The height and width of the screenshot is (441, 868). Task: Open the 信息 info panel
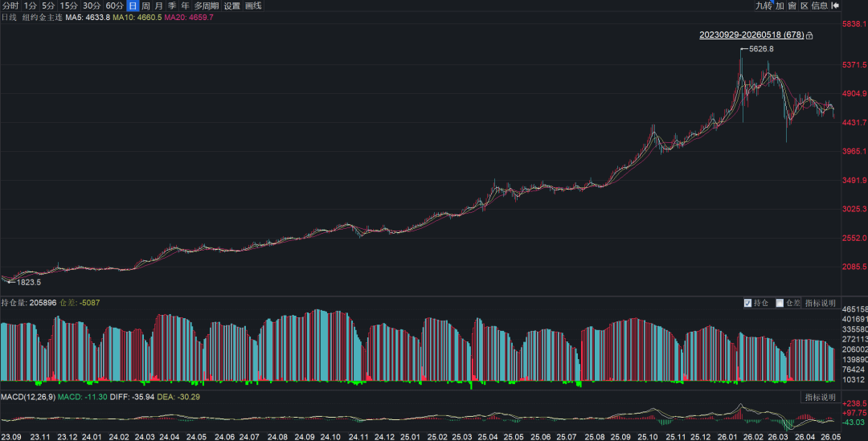pyautogui.click(x=820, y=6)
